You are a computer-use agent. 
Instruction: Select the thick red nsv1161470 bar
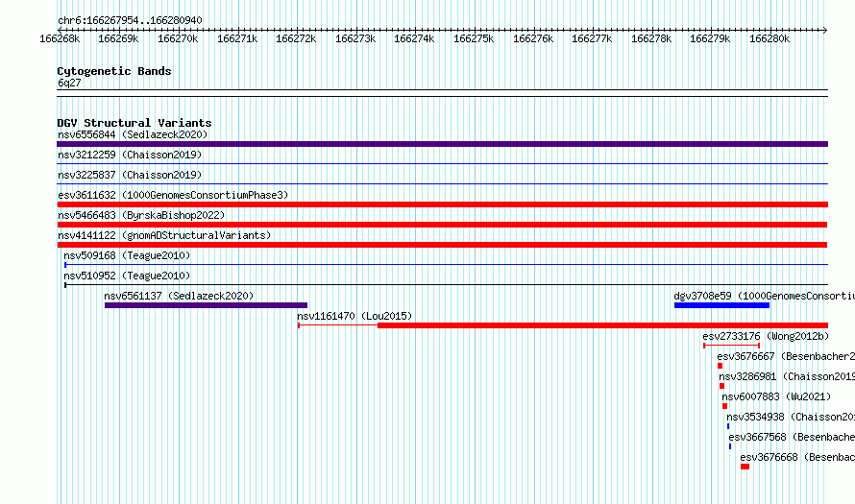pyautogui.click(x=602, y=325)
